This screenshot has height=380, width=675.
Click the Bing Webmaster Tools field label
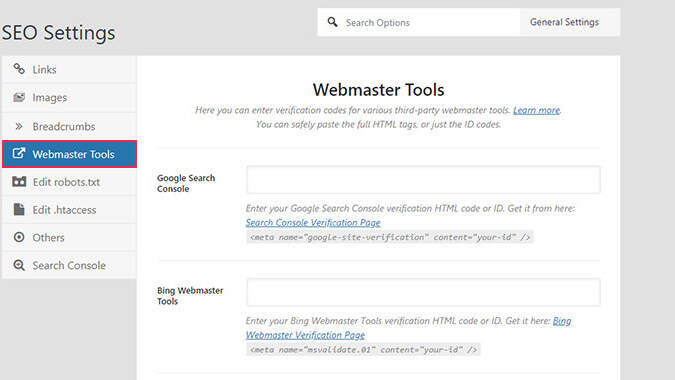(190, 296)
